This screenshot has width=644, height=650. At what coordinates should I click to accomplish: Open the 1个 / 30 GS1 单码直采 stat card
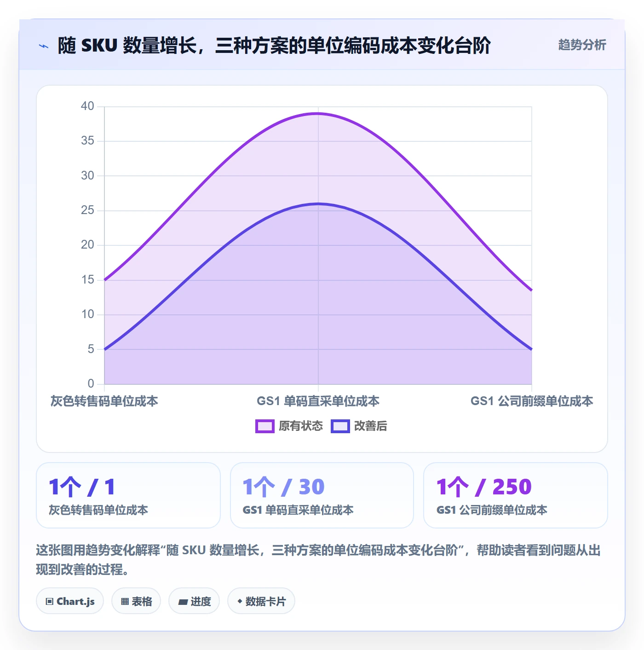(322, 495)
